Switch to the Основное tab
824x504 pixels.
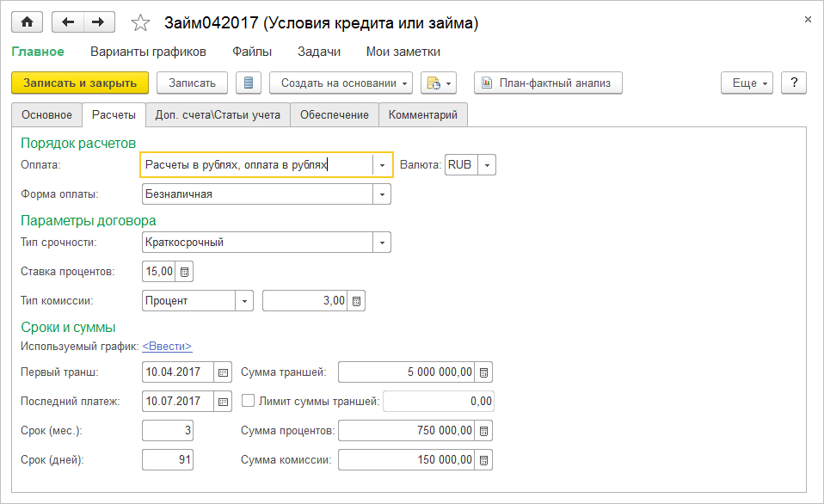tap(46, 115)
